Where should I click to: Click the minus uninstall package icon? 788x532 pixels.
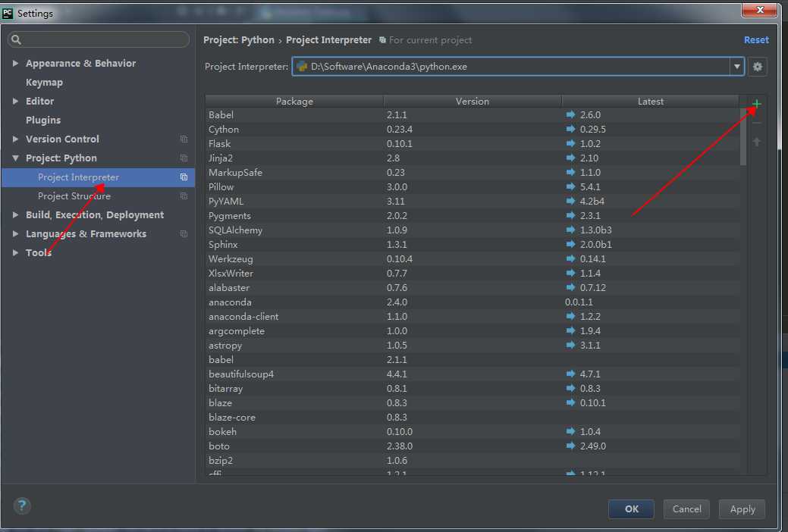pos(756,123)
